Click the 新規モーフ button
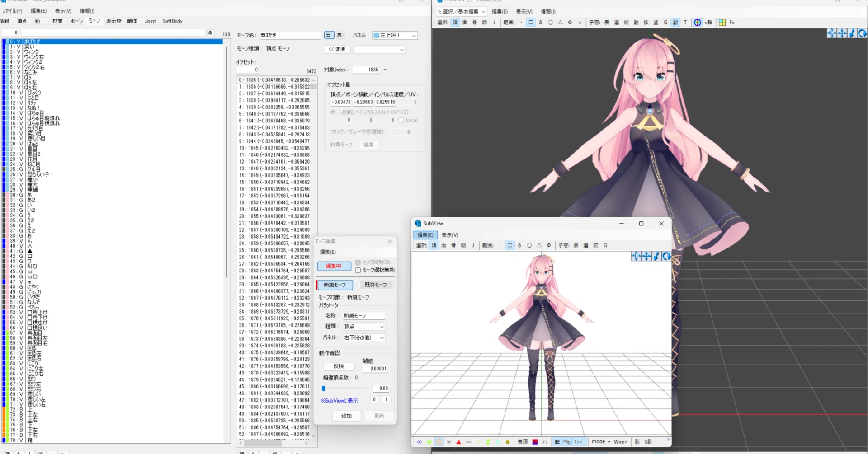This screenshot has height=454, width=868. pos(335,285)
